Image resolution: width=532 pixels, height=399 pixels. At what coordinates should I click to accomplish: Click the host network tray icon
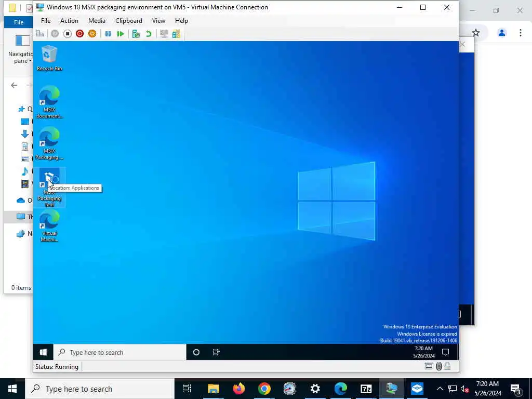[453, 389]
